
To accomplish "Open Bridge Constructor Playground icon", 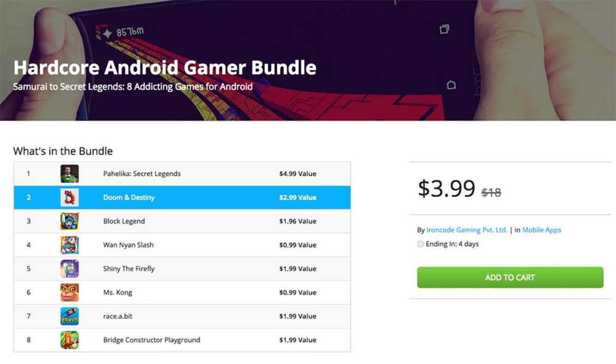I will pyautogui.click(x=69, y=340).
